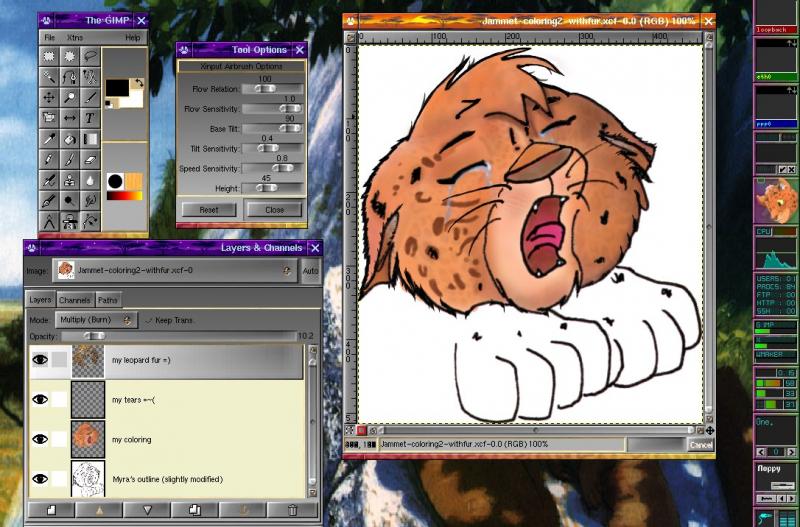Viewport: 800px width, 527px height.
Task: Click the swap foreground/background colors arrow
Action: click(x=138, y=84)
